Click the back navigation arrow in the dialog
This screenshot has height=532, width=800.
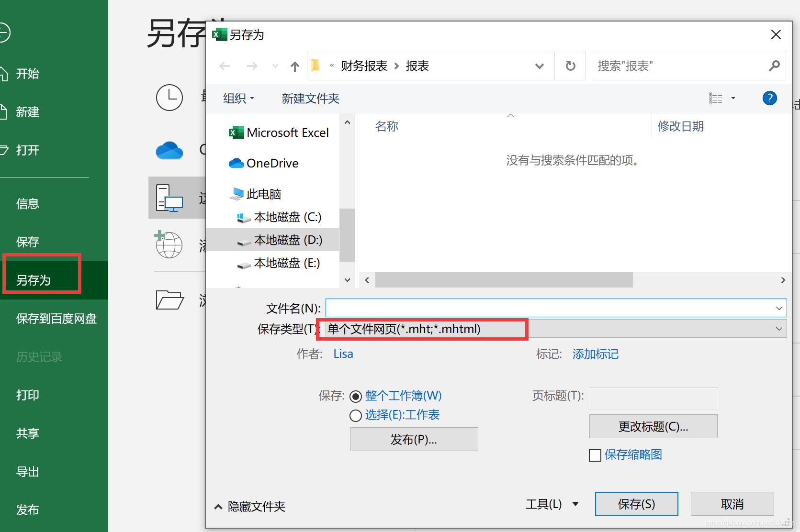tap(224, 66)
